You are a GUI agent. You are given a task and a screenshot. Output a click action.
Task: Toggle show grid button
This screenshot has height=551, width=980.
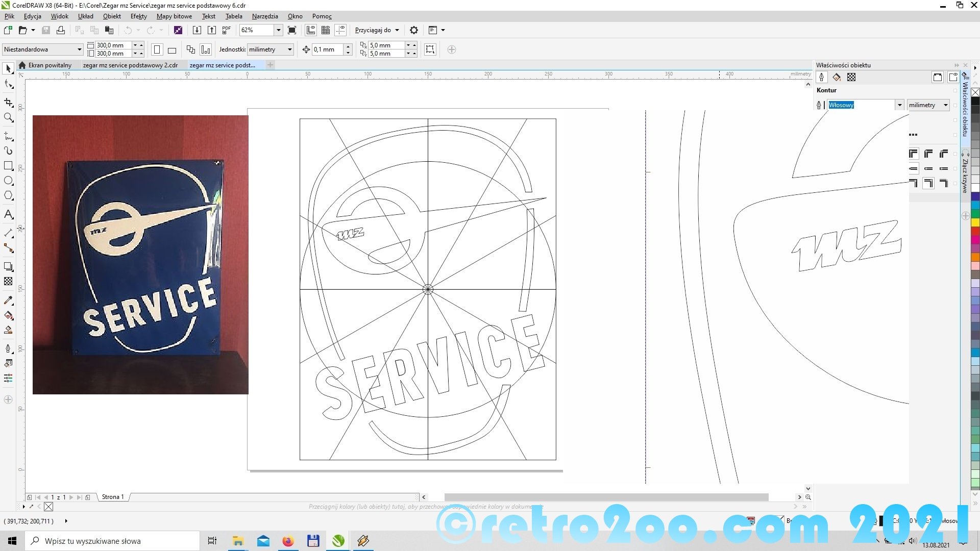(x=326, y=30)
